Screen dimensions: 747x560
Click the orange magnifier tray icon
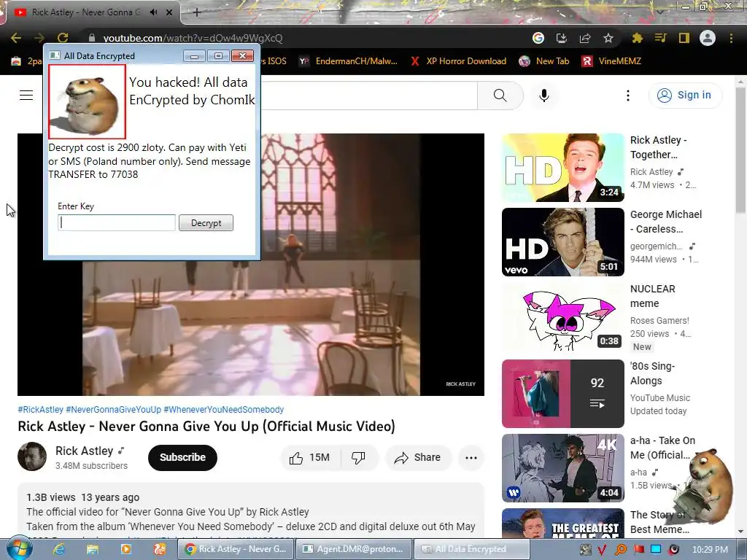coord(620,550)
